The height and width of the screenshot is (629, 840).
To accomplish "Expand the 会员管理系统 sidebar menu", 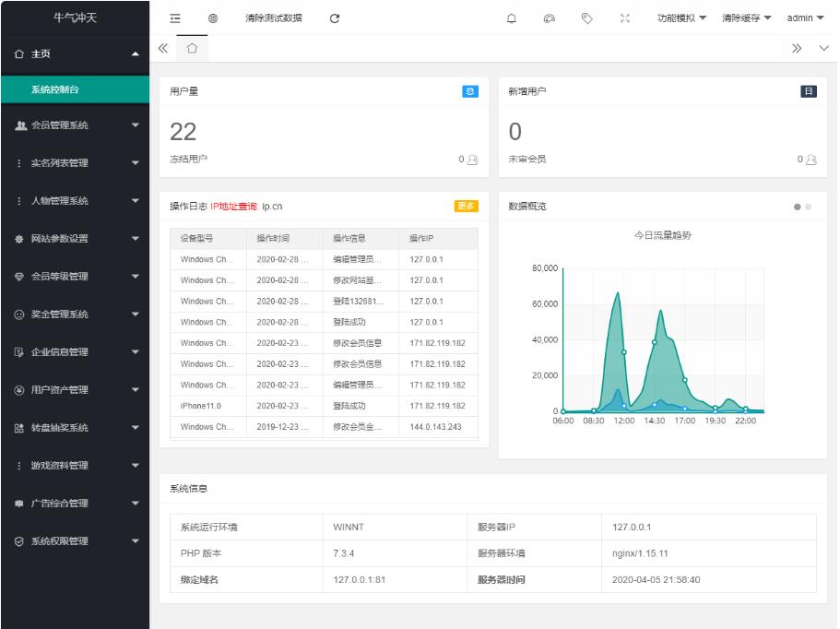I will [75, 125].
